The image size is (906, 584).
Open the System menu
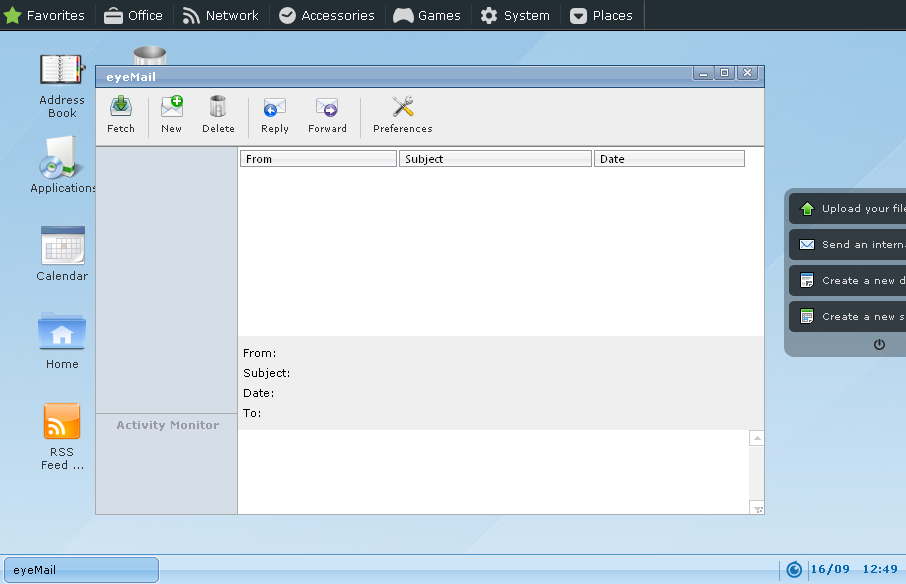[x=515, y=15]
